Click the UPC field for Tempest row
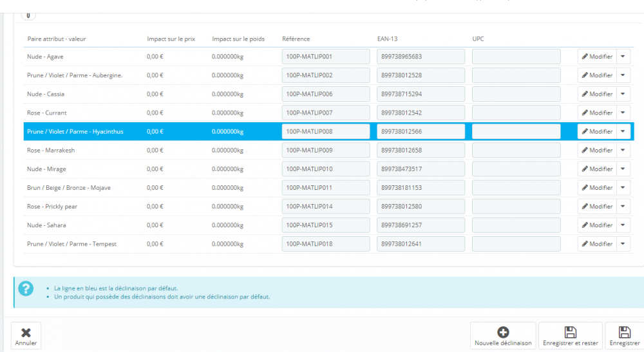This screenshot has width=644, height=352. [x=516, y=244]
